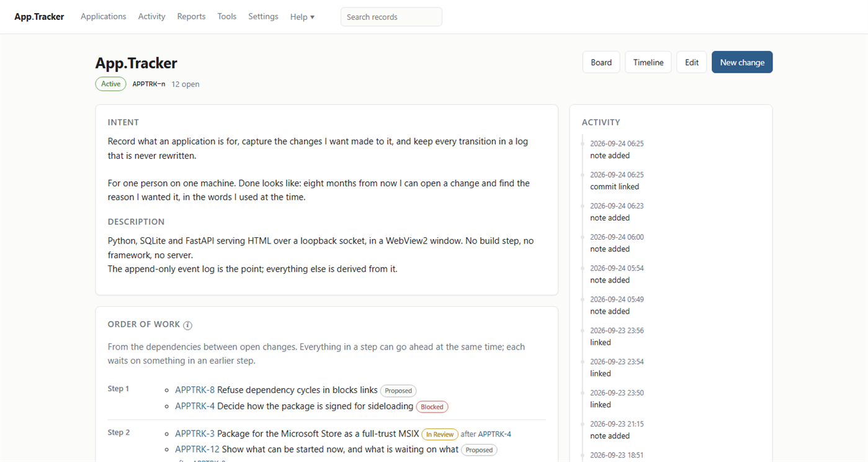This screenshot has width=868, height=462.
Task: Select the Tools menu item
Action: pyautogui.click(x=226, y=17)
